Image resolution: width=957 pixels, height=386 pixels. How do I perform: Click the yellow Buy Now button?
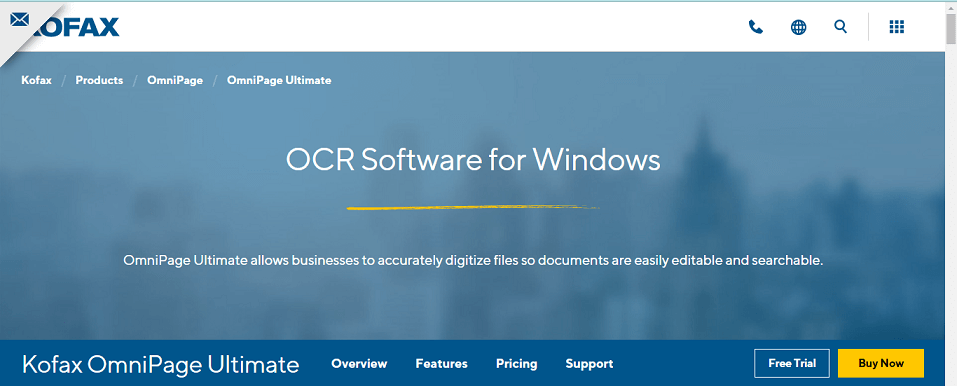881,363
